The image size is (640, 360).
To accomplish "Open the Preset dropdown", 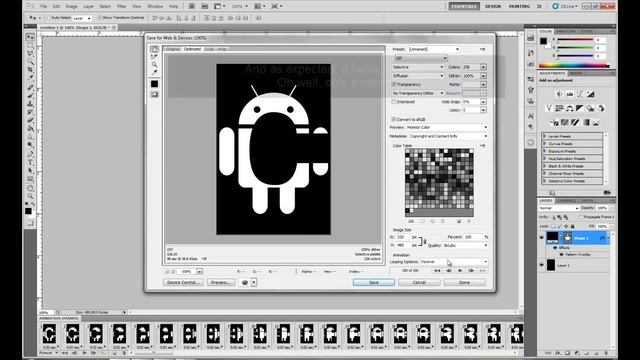I will click(x=434, y=49).
